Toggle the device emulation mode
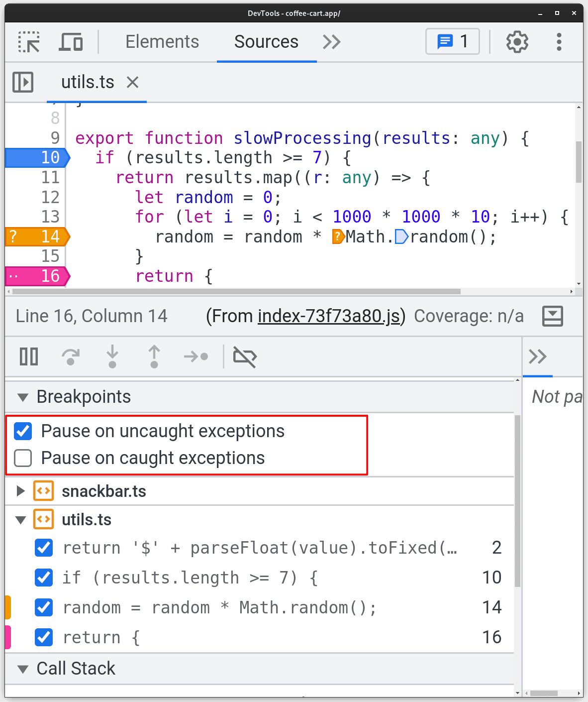This screenshot has width=588, height=702. (71, 42)
